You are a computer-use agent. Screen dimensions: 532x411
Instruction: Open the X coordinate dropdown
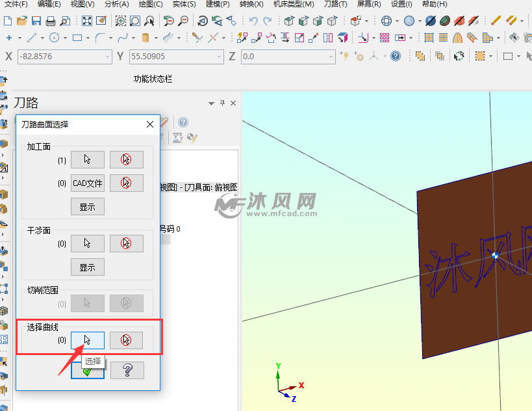(x=108, y=57)
